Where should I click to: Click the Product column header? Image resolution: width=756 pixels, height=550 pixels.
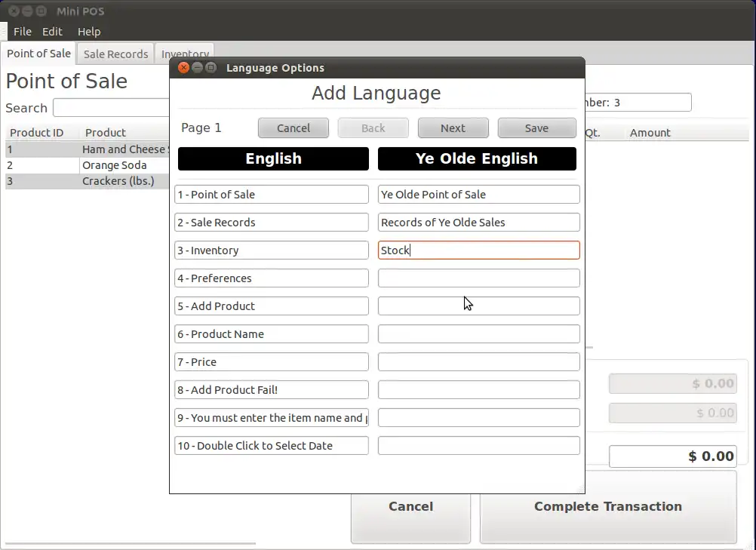(105, 133)
